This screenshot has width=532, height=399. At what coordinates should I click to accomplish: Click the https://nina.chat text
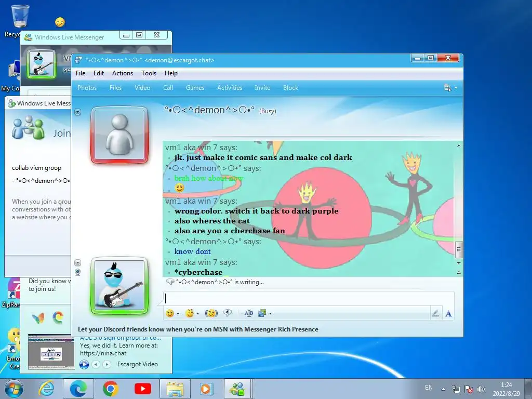pyautogui.click(x=103, y=353)
